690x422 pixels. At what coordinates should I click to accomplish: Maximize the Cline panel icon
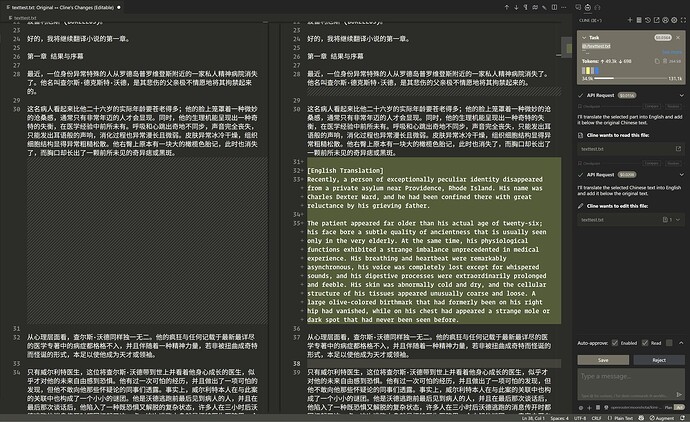click(x=683, y=20)
